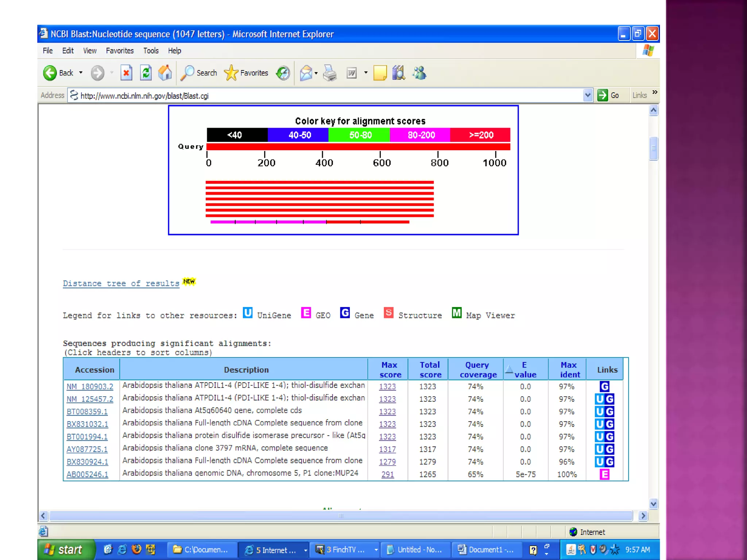Image resolution: width=747 pixels, height=560 pixels.
Task: Open the Tools menu
Action: (151, 51)
